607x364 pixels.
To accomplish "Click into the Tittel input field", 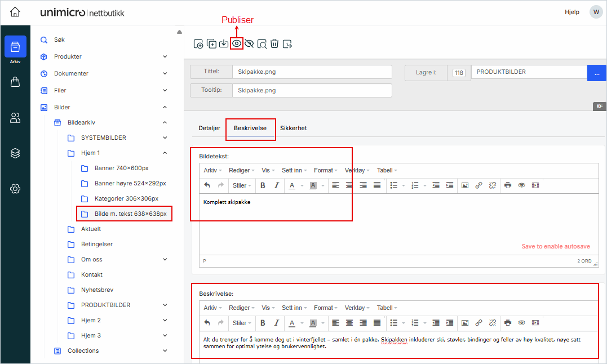I will (312, 72).
